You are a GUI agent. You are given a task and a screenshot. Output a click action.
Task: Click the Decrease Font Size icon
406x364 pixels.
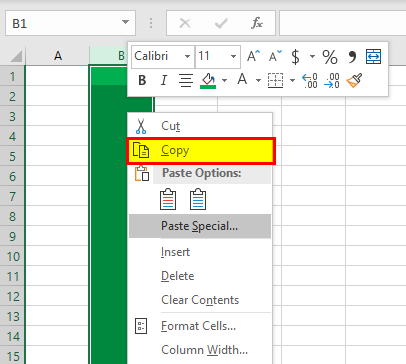tap(275, 56)
